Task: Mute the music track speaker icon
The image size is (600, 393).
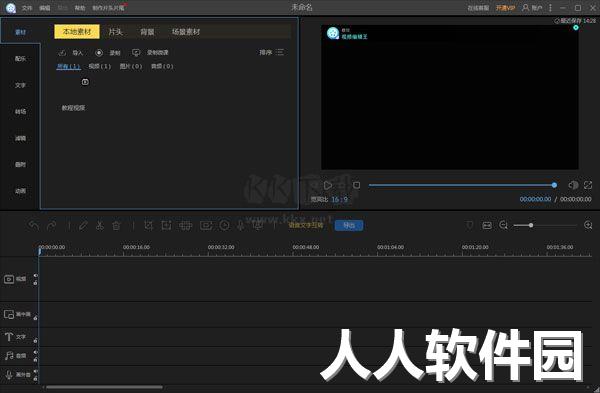Action: 36,352
